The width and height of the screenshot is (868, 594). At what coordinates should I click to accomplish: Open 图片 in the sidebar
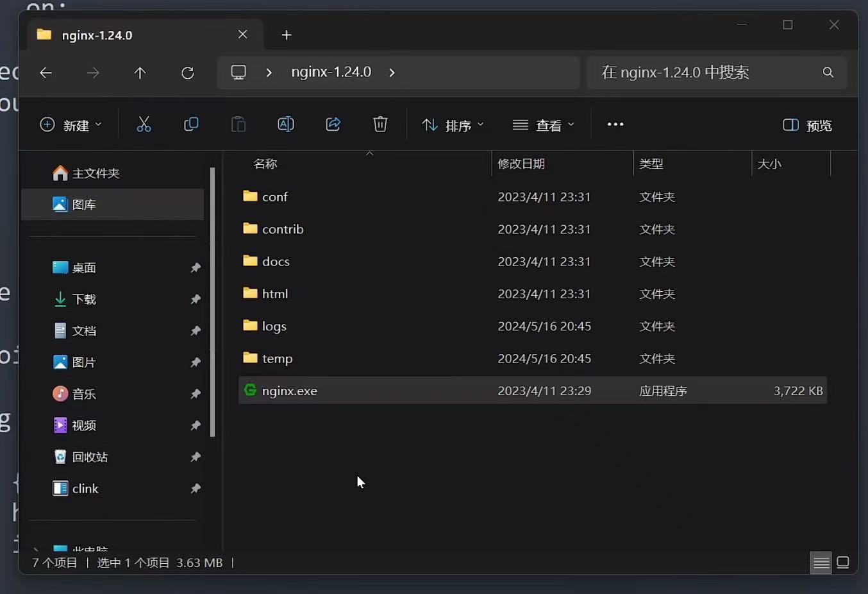113,362
